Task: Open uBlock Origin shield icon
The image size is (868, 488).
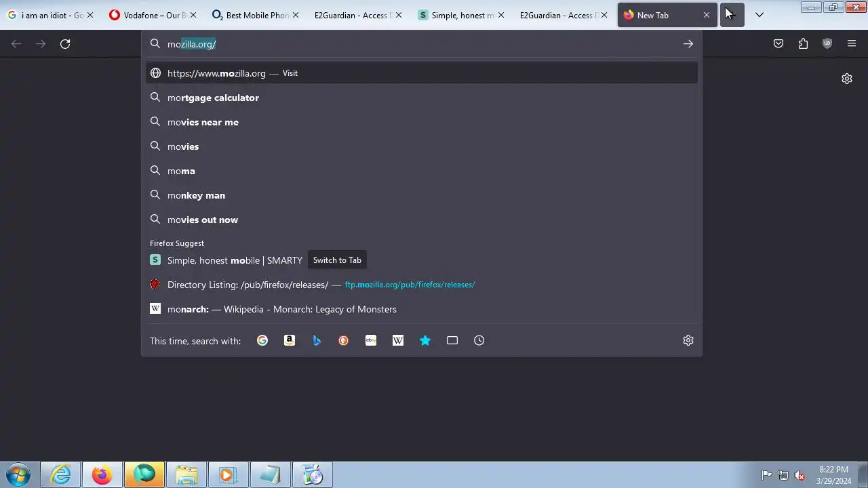Action: [827, 44]
